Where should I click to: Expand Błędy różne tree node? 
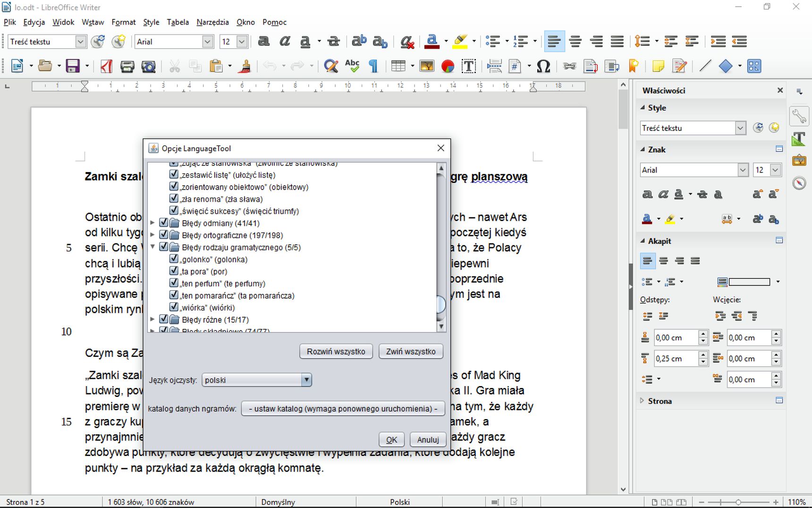pyautogui.click(x=152, y=319)
